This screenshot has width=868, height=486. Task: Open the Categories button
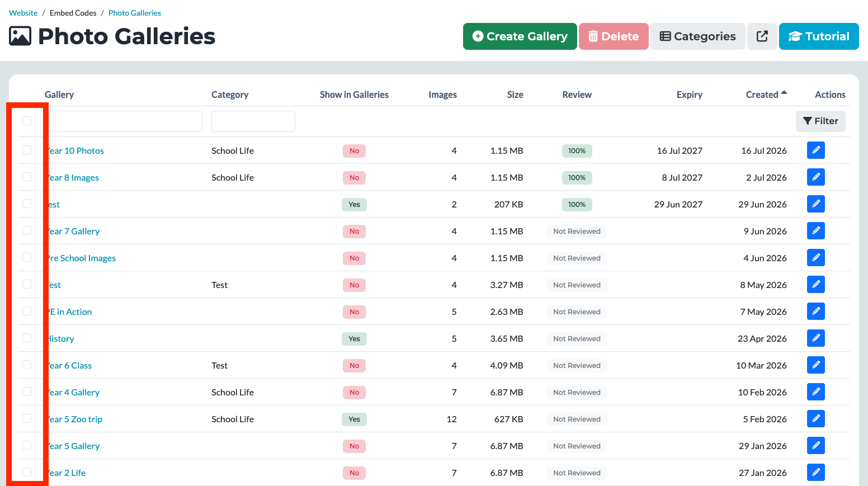(x=697, y=36)
